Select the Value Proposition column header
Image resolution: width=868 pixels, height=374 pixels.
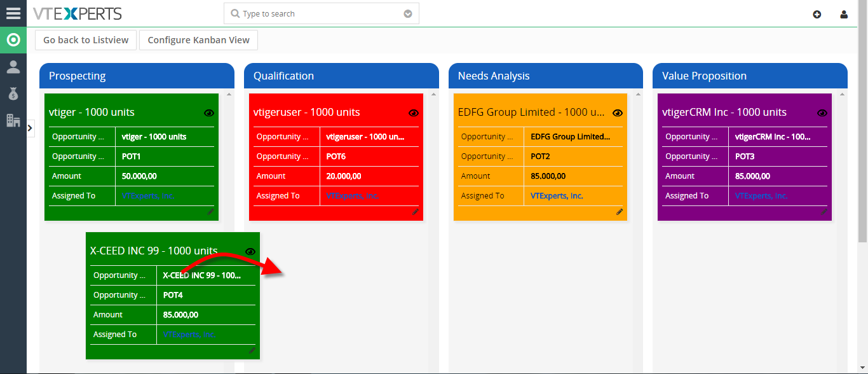750,76
